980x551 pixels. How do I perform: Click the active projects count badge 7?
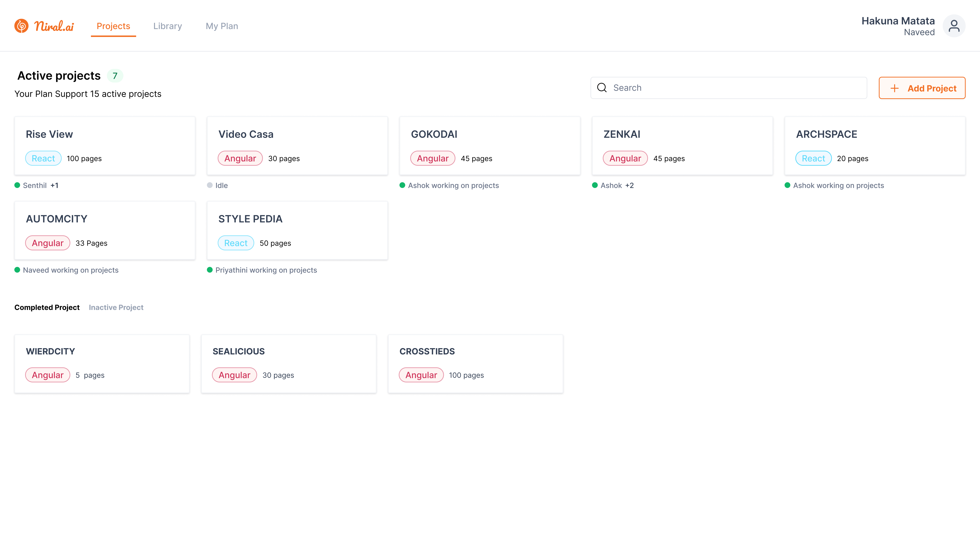coord(115,76)
